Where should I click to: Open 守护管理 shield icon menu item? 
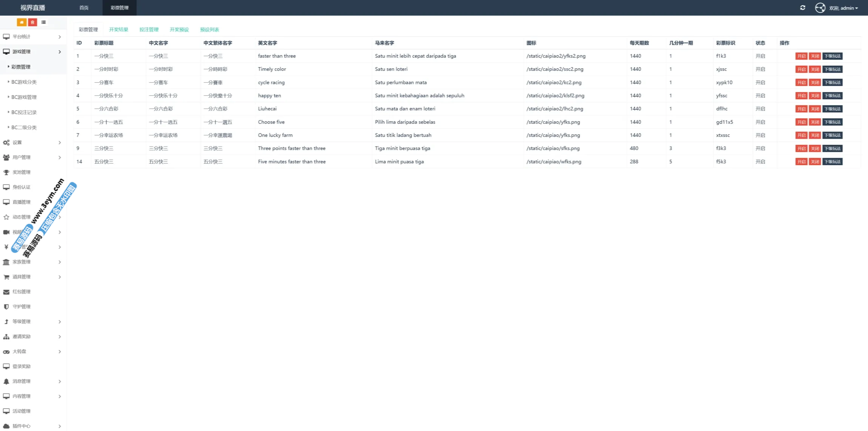21,307
